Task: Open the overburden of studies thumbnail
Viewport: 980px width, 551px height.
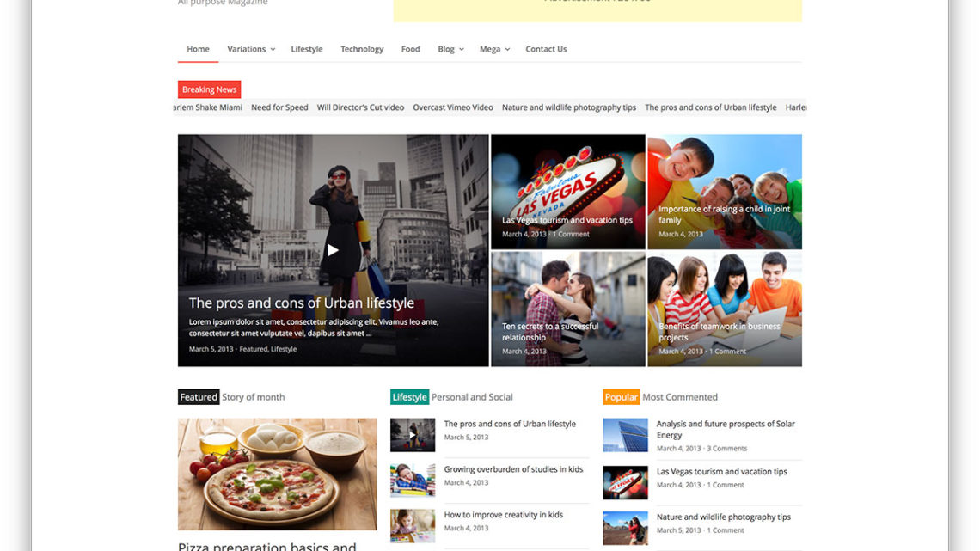Action: pos(413,481)
